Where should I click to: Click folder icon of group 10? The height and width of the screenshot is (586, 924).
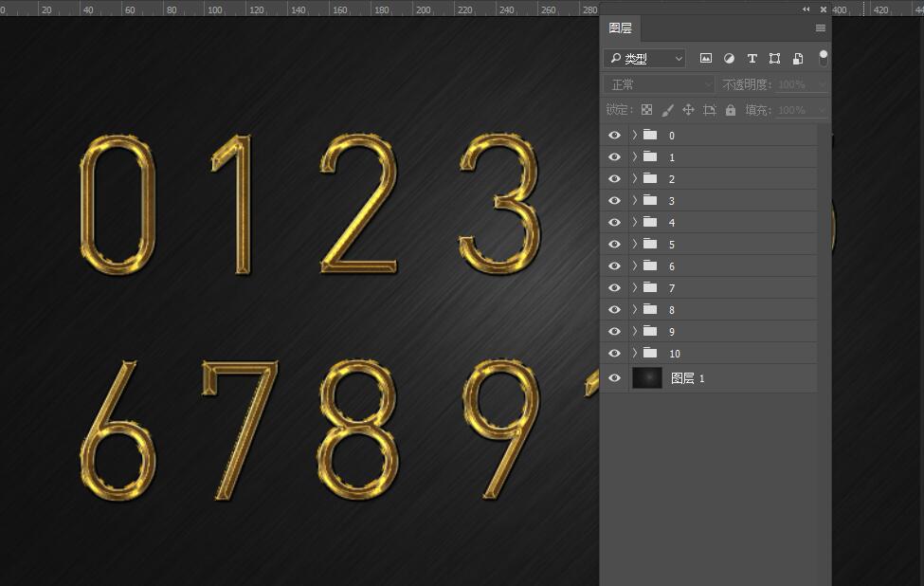pyautogui.click(x=650, y=353)
